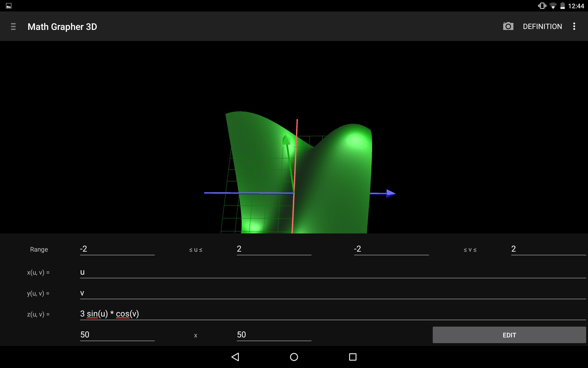Viewport: 588px width, 368px height.
Task: Select the u minimum range field
Action: (x=117, y=249)
